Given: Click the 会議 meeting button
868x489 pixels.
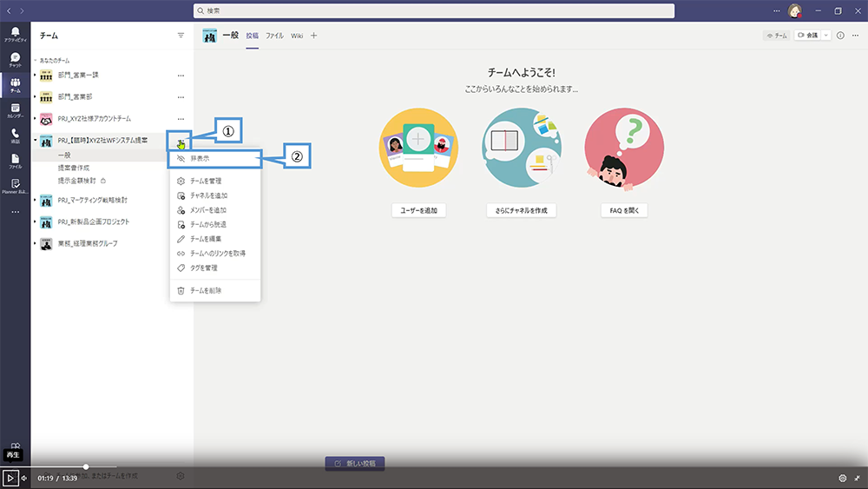Looking at the screenshot, I should (807, 36).
